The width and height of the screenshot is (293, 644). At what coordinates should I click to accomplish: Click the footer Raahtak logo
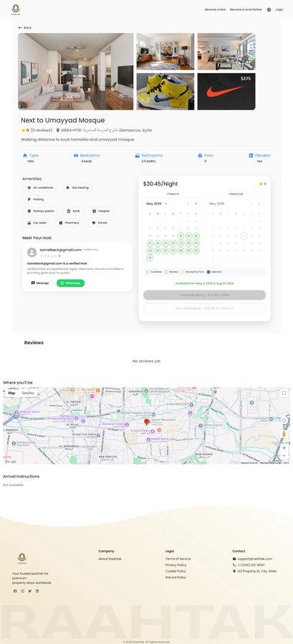click(21, 559)
